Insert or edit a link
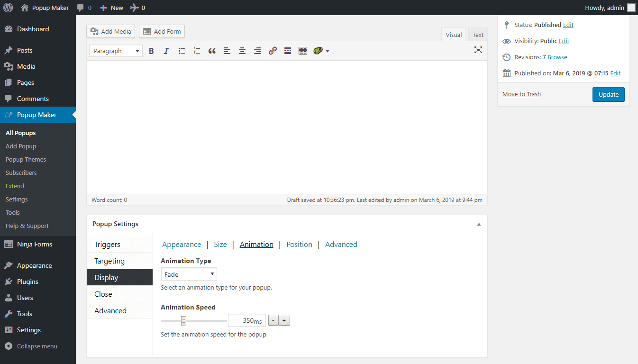Screen dimensions: 638x364 [273, 51]
